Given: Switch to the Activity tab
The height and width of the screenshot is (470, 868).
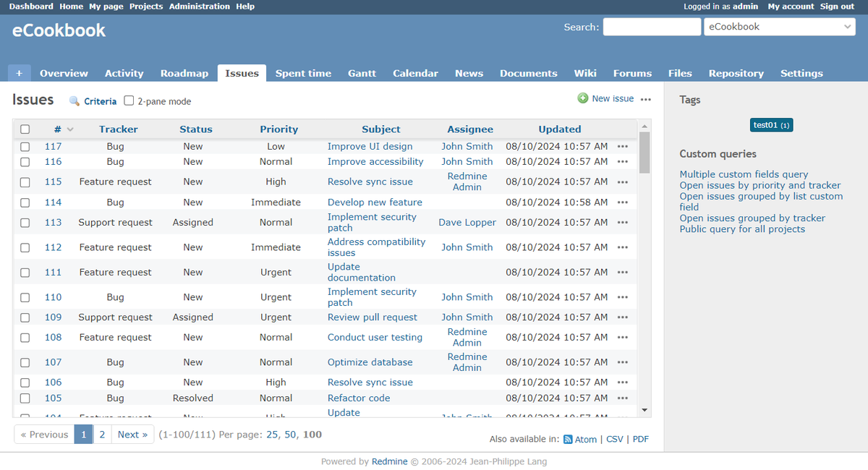Looking at the screenshot, I should point(124,73).
